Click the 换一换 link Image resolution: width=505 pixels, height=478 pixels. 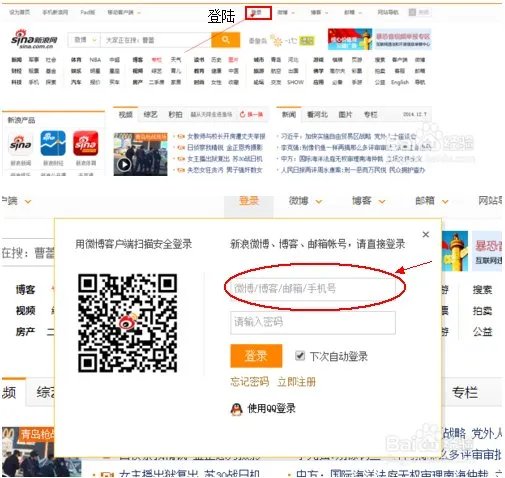[255, 115]
